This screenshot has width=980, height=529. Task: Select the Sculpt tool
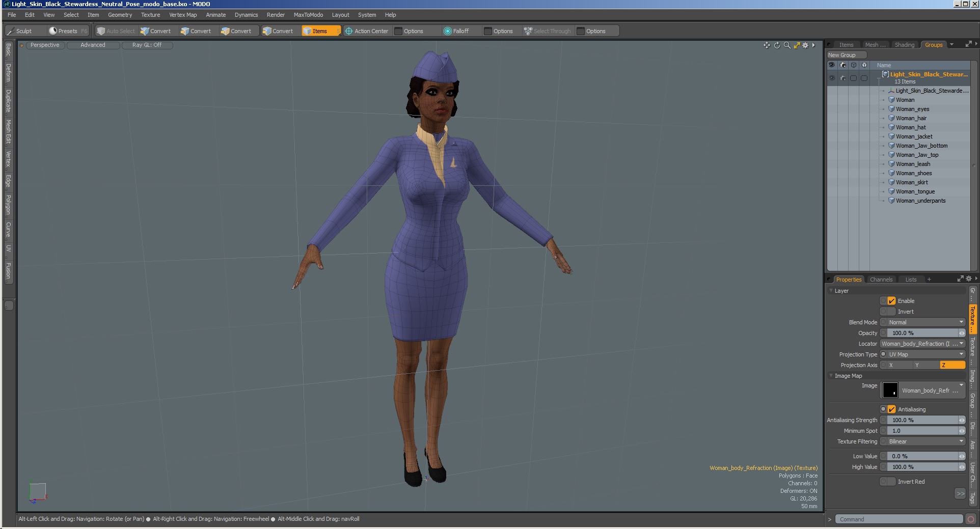tap(20, 31)
